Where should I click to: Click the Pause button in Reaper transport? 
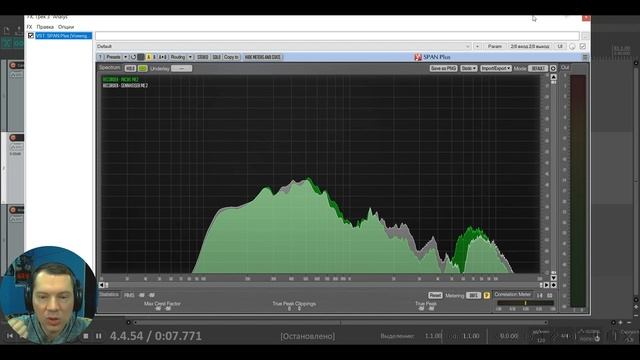pyautogui.click(x=98, y=336)
